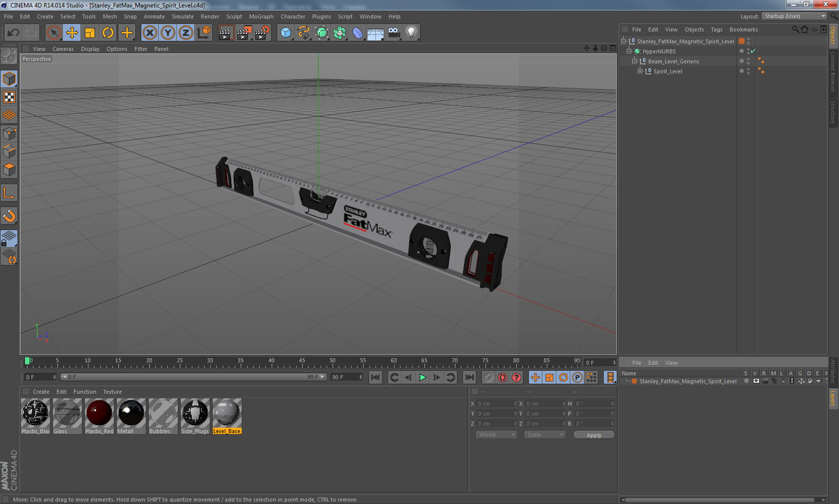The width and height of the screenshot is (839, 504).
Task: Expand the Spirit_Level object node
Action: click(x=640, y=71)
